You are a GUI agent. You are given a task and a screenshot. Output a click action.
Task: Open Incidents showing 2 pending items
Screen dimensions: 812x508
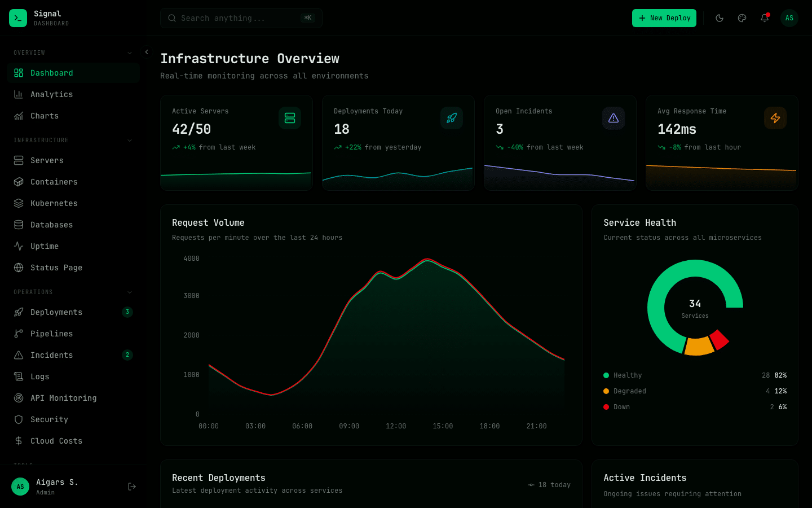click(x=52, y=355)
